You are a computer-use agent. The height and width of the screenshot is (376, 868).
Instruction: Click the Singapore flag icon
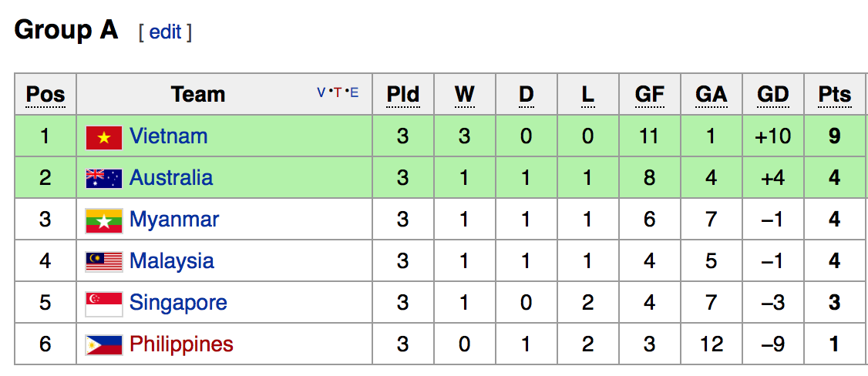click(104, 304)
